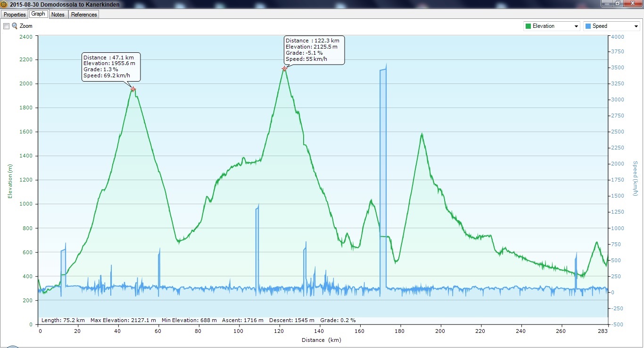Viewport: 644px width, 348px height.
Task: Minimize the track graph window
Action: coord(607,3)
